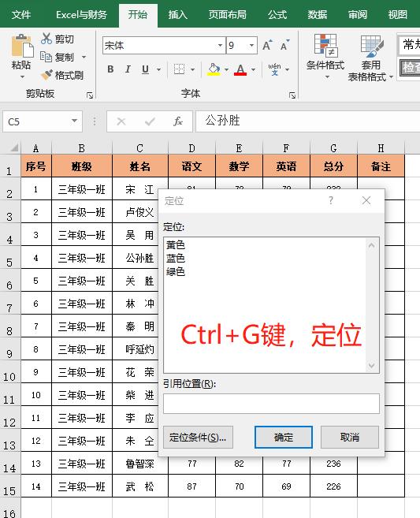The image size is (420, 518).
Task: Click the scroll-up arrow in 定位 list
Action: click(x=371, y=245)
